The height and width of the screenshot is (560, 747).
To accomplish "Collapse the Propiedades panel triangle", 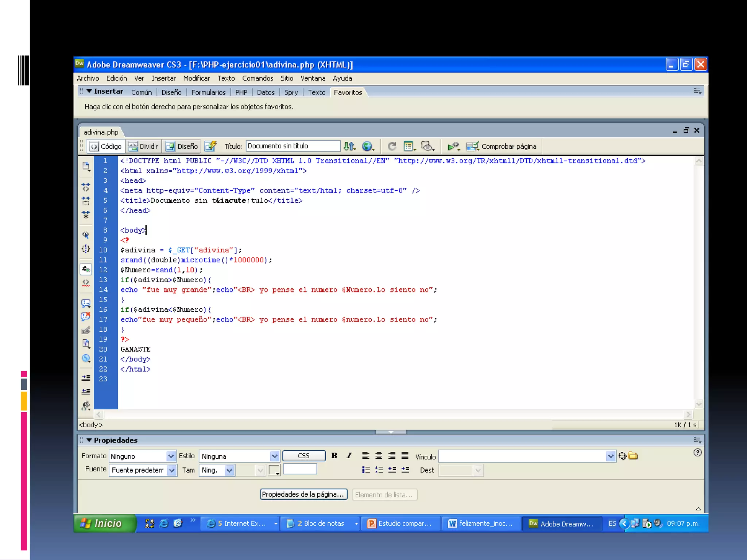I will coord(89,440).
